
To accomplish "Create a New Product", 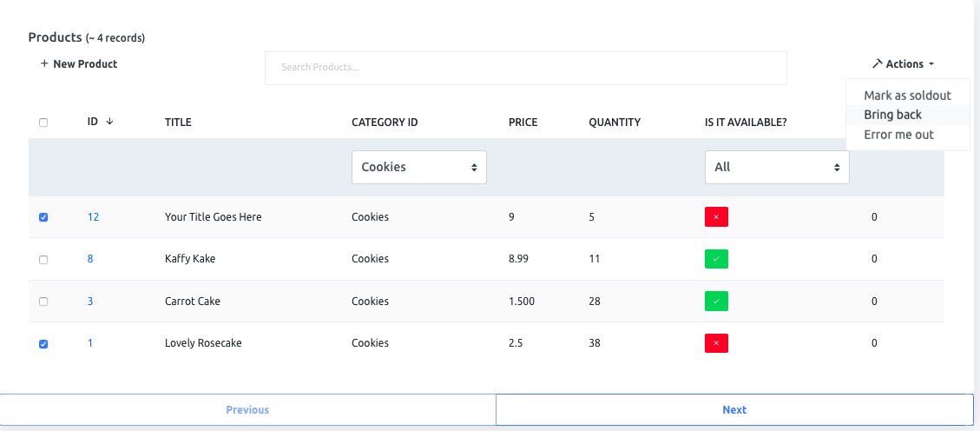I will click(78, 63).
